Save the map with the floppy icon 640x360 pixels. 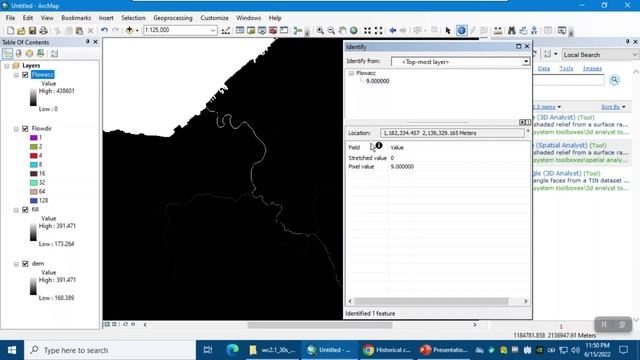coord(32,31)
